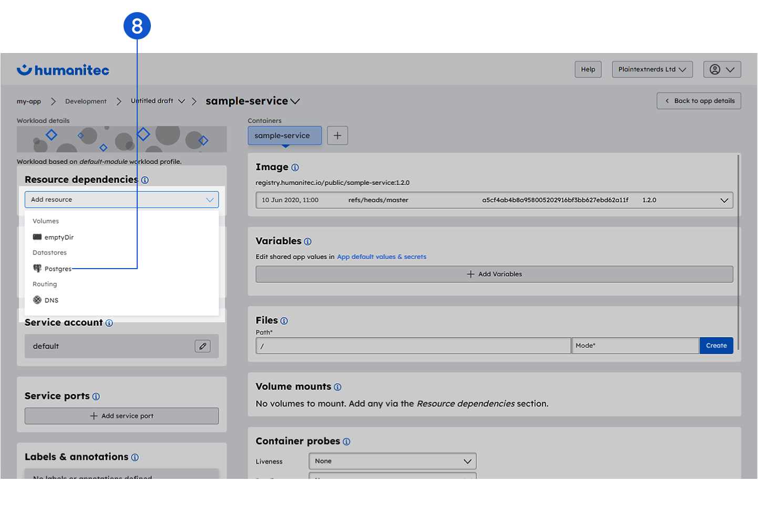Screen dimensions: 758x532
Task: Click the Add Variables button
Action: pyautogui.click(x=494, y=274)
